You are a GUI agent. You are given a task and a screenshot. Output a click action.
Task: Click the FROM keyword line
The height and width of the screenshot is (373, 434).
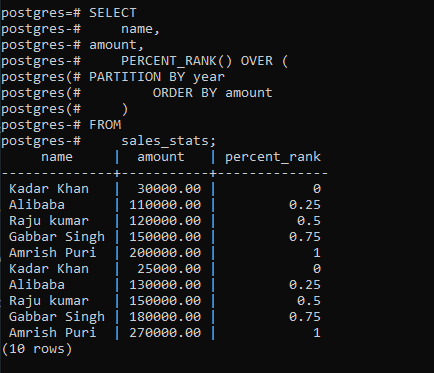(x=105, y=125)
